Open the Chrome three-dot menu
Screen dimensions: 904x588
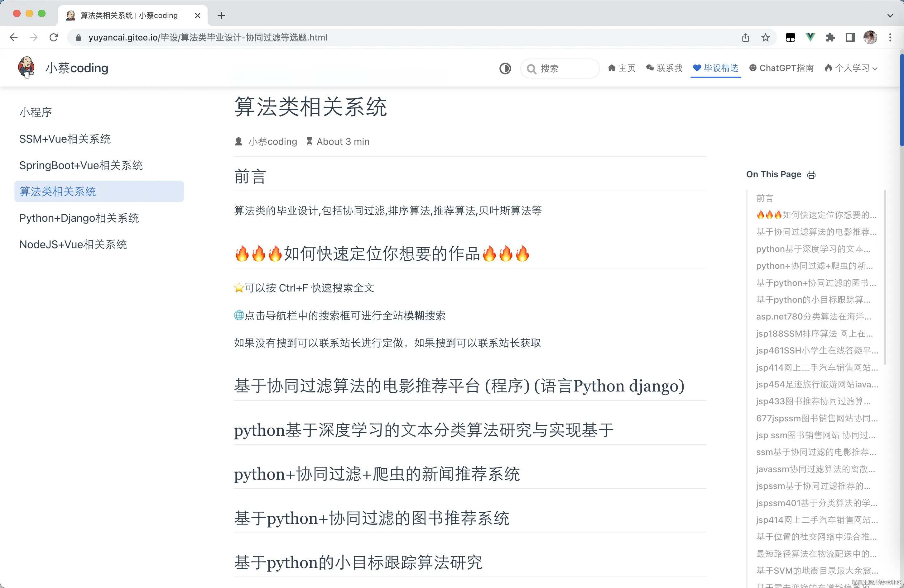point(890,37)
